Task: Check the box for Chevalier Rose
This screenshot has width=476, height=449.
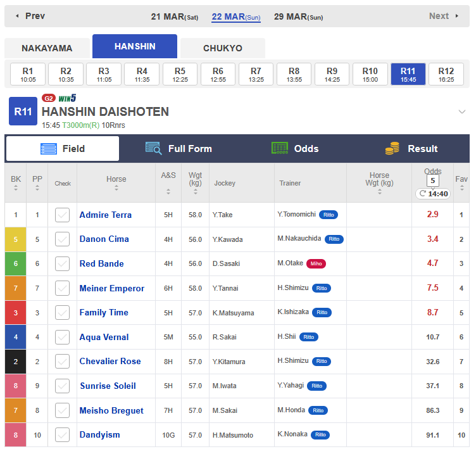Action: coord(62,362)
